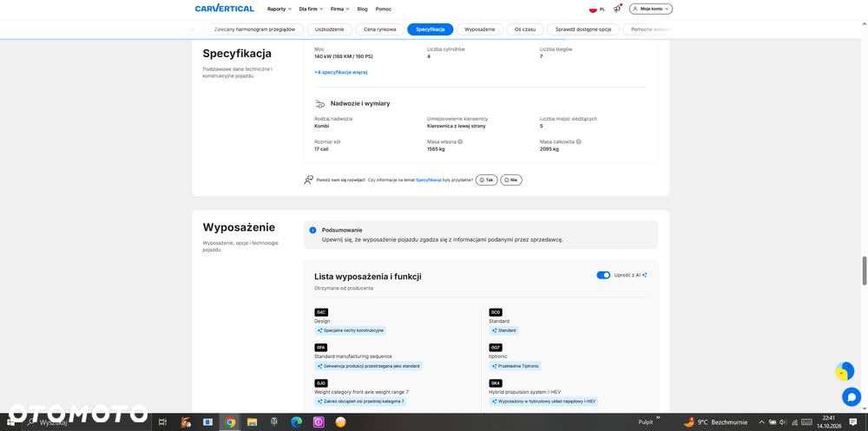The width and height of the screenshot is (868, 431).
Task: Click the car body icon by Nadwozie i wymiary
Action: click(x=320, y=103)
